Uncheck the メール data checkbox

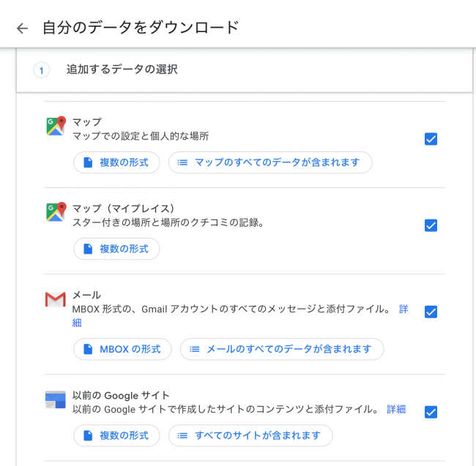pyautogui.click(x=431, y=312)
